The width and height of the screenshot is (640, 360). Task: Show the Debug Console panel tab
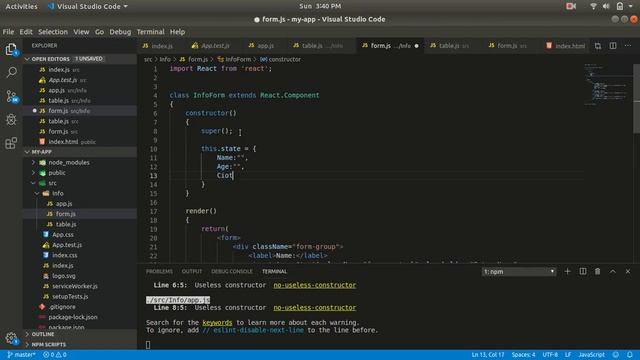pos(231,271)
